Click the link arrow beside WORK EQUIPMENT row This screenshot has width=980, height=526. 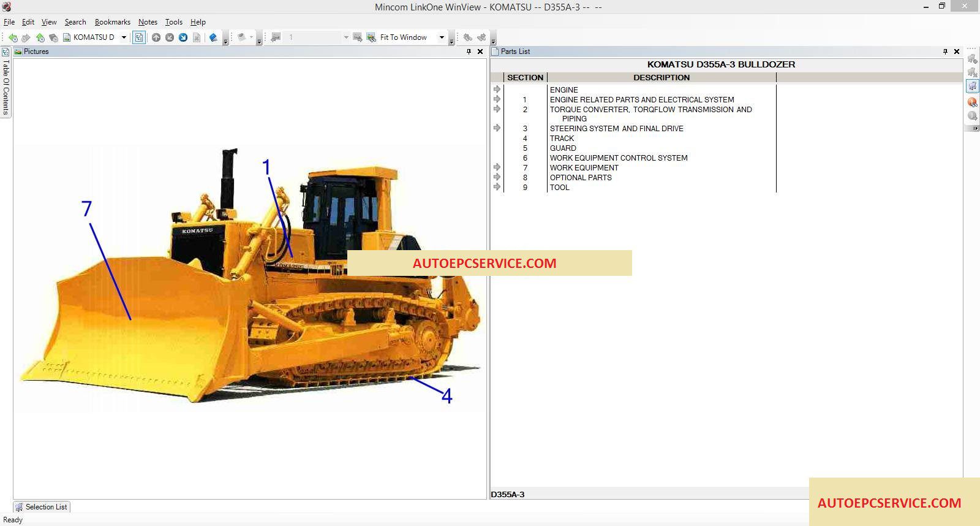coord(497,167)
